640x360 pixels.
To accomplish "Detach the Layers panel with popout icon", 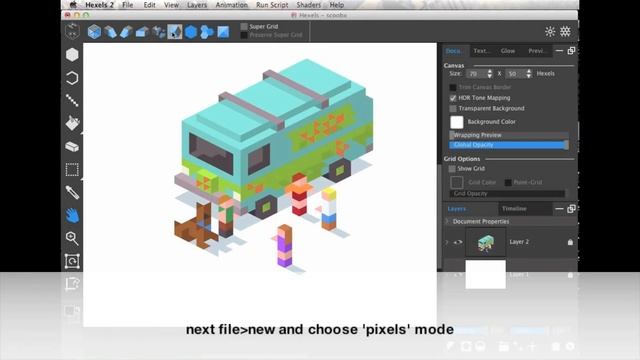I will coord(571,209).
